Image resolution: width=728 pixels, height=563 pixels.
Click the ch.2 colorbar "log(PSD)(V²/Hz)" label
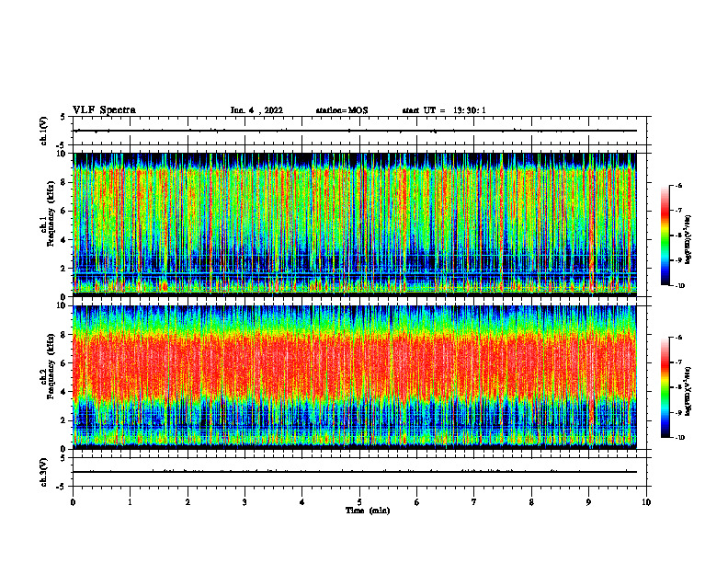(x=688, y=390)
